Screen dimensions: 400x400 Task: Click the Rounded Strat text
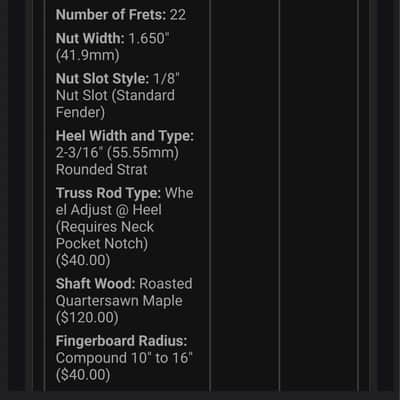pos(101,170)
